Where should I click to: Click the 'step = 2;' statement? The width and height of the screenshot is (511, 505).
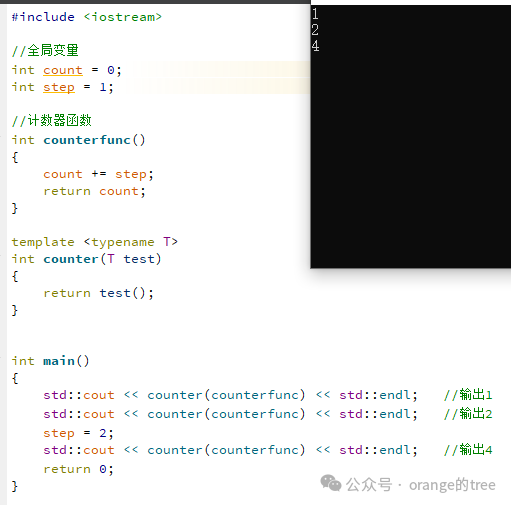(78, 433)
